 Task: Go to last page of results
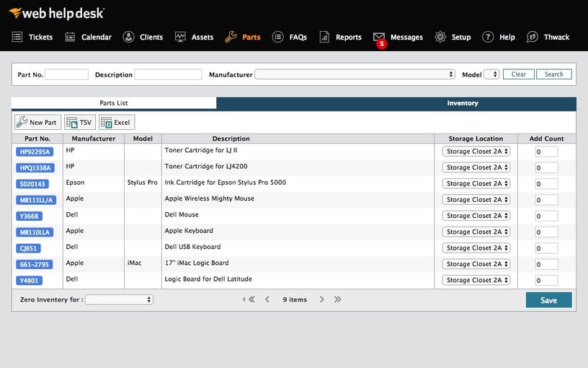click(337, 299)
